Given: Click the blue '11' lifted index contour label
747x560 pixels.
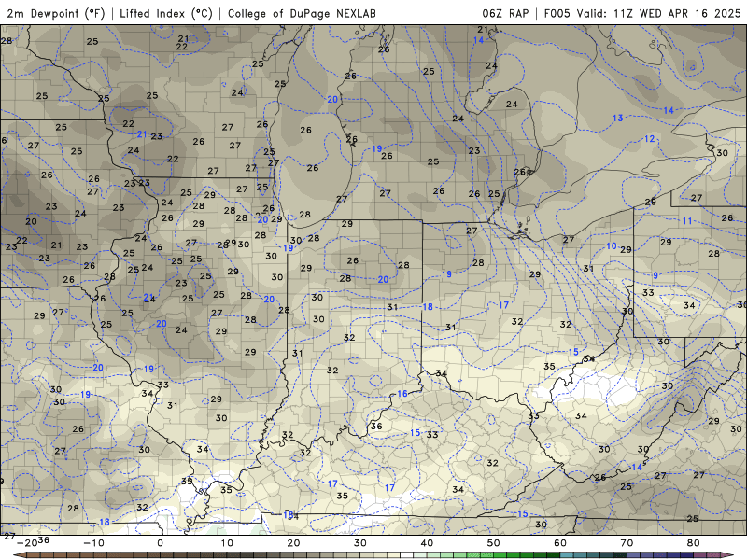Looking at the screenshot, I should pos(687,221).
